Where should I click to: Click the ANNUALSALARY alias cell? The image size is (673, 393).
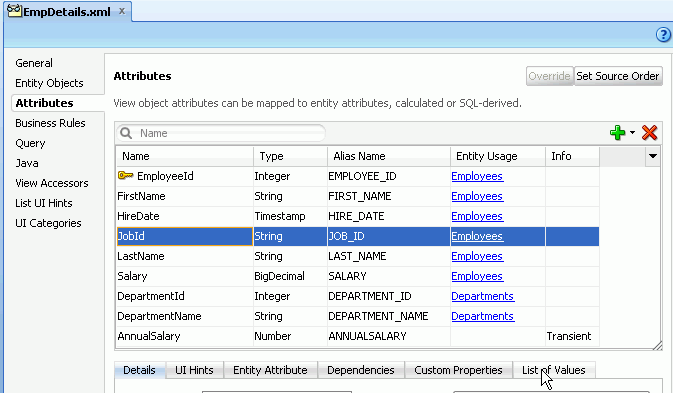coord(389,336)
